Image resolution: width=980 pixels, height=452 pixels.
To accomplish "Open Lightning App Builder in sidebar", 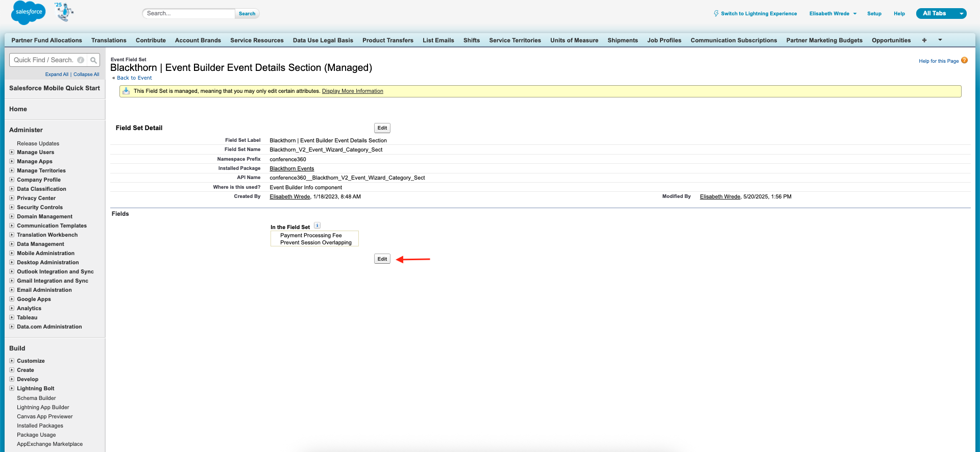I will click(x=43, y=408).
